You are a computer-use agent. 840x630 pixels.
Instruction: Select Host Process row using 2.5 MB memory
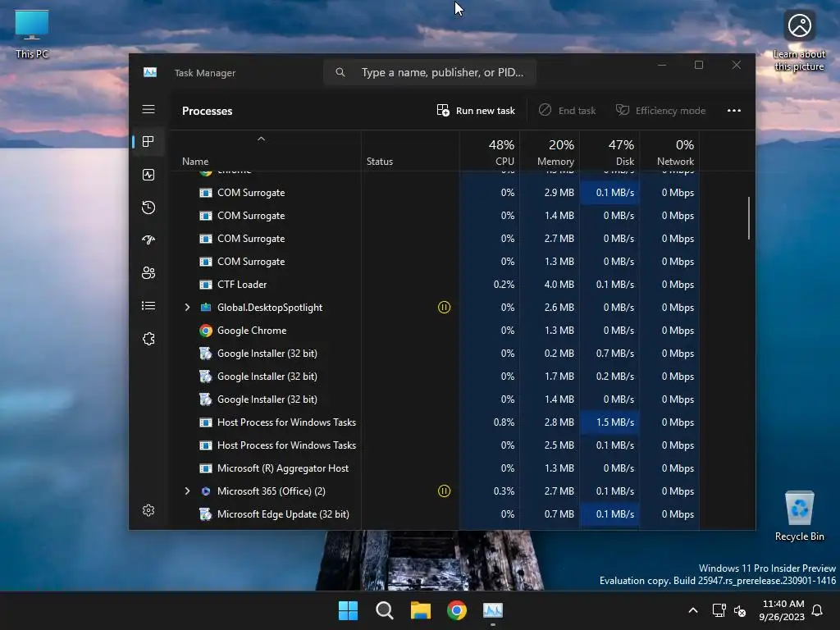435,445
